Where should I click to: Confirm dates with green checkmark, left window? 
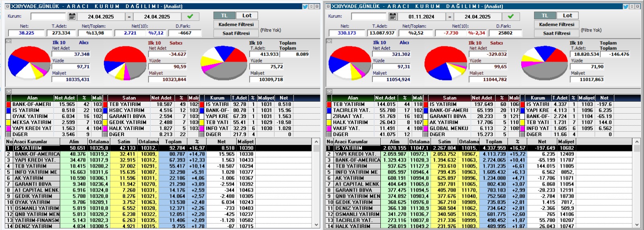(190, 17)
